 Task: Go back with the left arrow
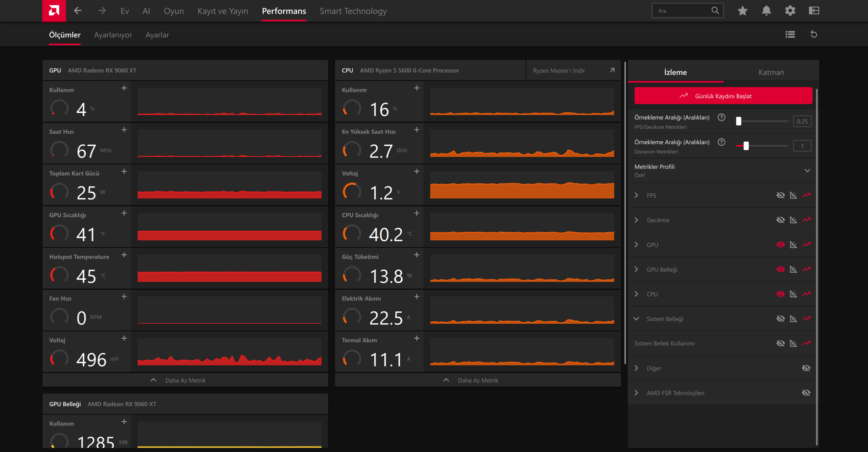click(78, 11)
